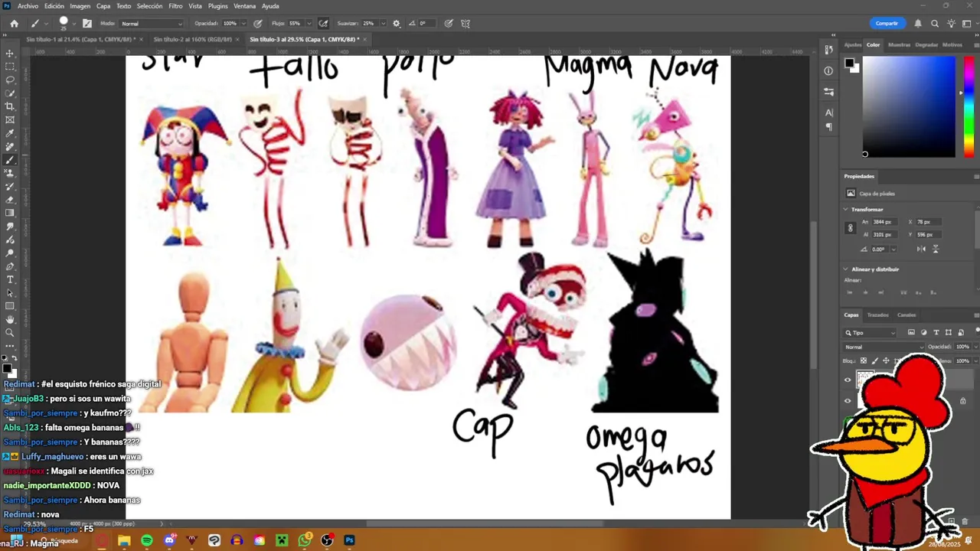Click the Compartir button
The height and width of the screenshot is (551, 980).
tap(887, 24)
